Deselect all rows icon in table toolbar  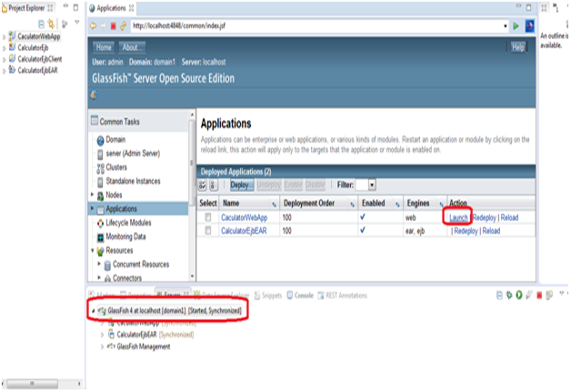click(214, 185)
